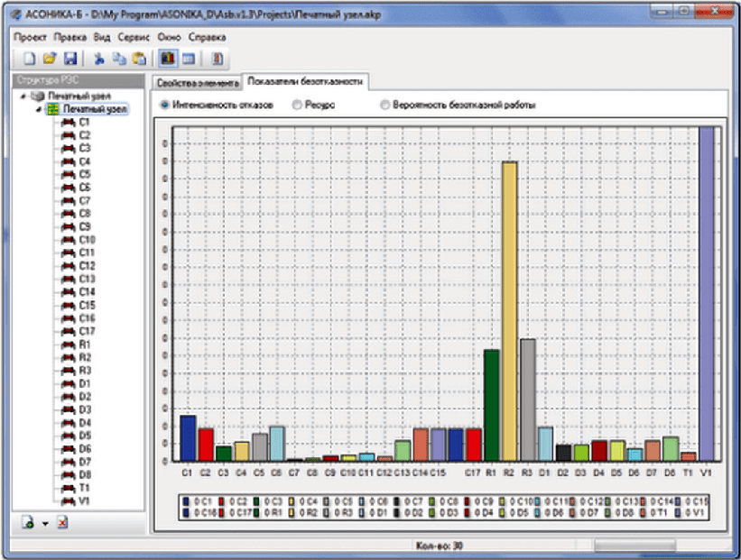Click the Copy toolbar icon
The width and height of the screenshot is (741, 560).
pyautogui.click(x=119, y=59)
